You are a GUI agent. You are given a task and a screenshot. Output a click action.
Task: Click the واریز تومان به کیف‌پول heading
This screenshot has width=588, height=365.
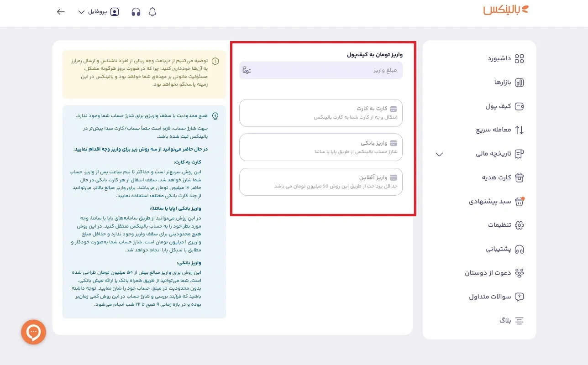375,54
